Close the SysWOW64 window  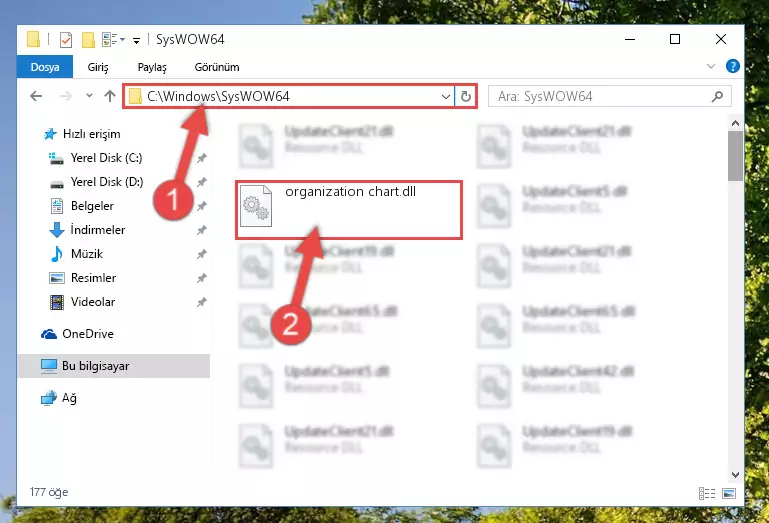coord(720,39)
